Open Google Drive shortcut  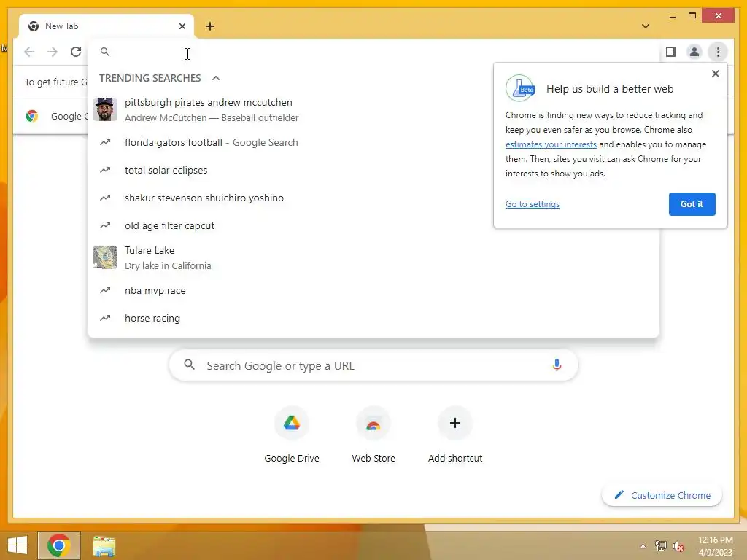point(292,435)
